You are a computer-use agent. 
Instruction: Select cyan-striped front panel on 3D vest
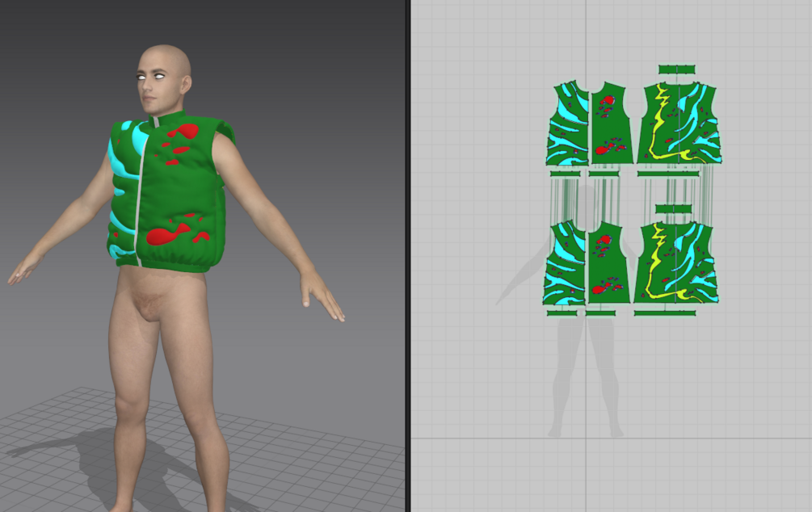[x=124, y=191]
